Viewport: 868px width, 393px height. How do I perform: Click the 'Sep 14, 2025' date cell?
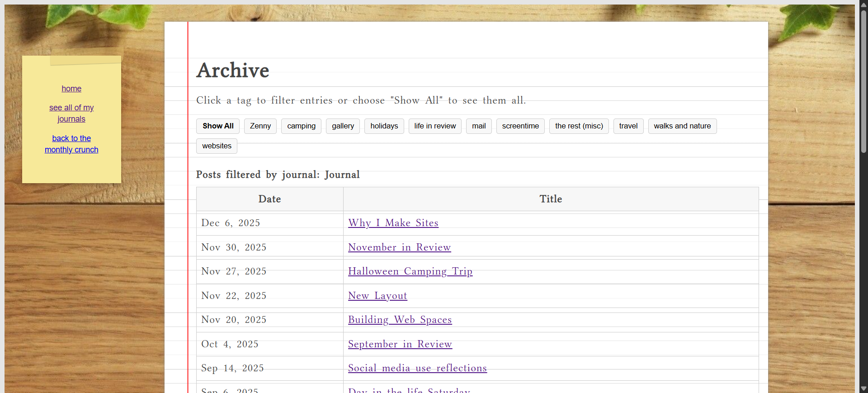[270, 368]
